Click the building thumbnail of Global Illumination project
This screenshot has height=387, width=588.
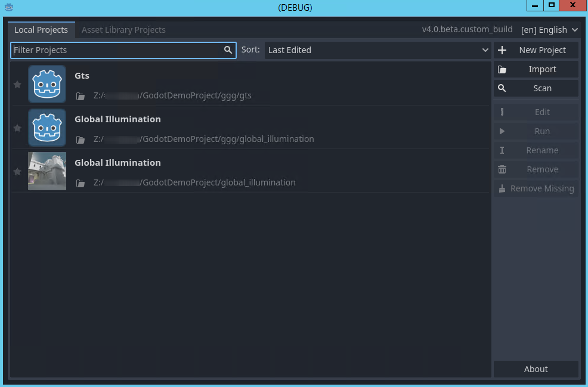pyautogui.click(x=47, y=171)
